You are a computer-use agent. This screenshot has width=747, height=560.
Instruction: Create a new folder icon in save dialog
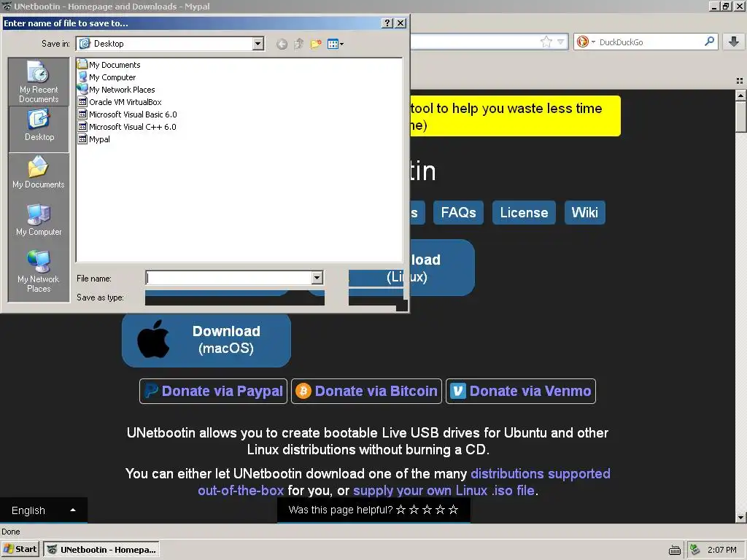pos(315,44)
